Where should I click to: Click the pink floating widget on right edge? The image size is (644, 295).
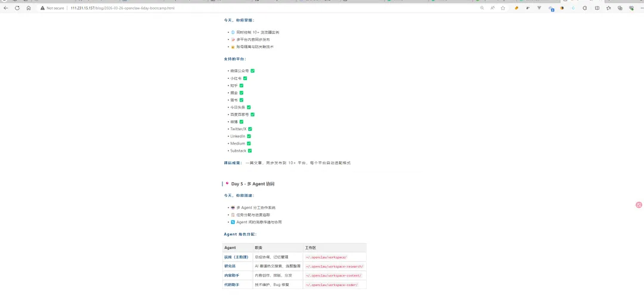pyautogui.click(x=638, y=205)
